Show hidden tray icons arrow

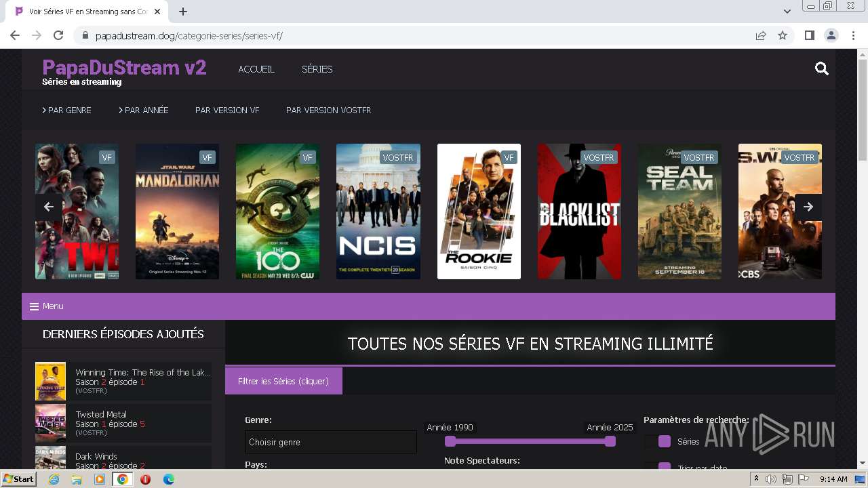pos(756,479)
